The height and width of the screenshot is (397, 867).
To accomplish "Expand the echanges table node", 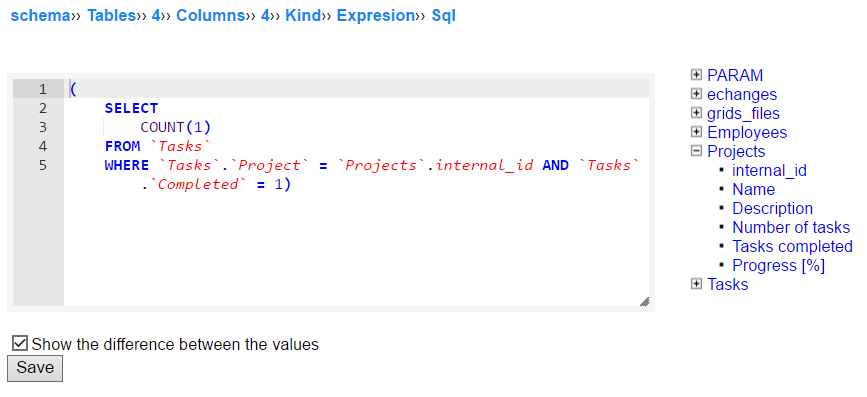I will 696,94.
